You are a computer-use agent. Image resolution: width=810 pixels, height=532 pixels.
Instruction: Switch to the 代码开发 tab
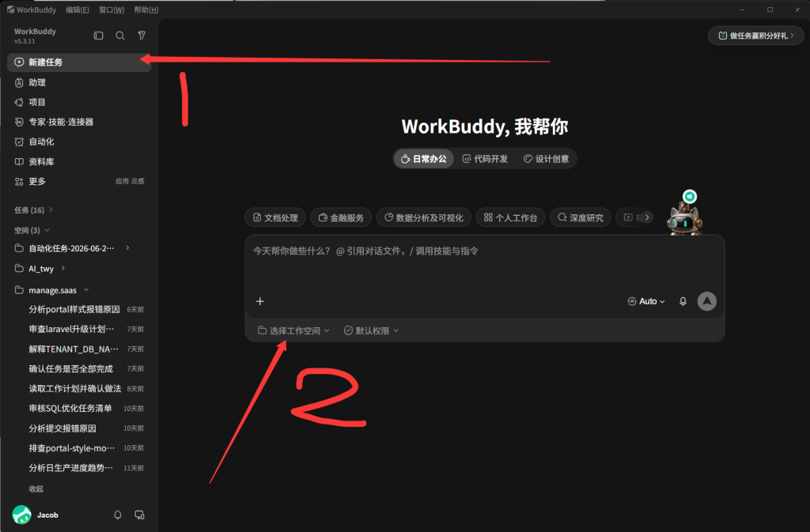(485, 159)
